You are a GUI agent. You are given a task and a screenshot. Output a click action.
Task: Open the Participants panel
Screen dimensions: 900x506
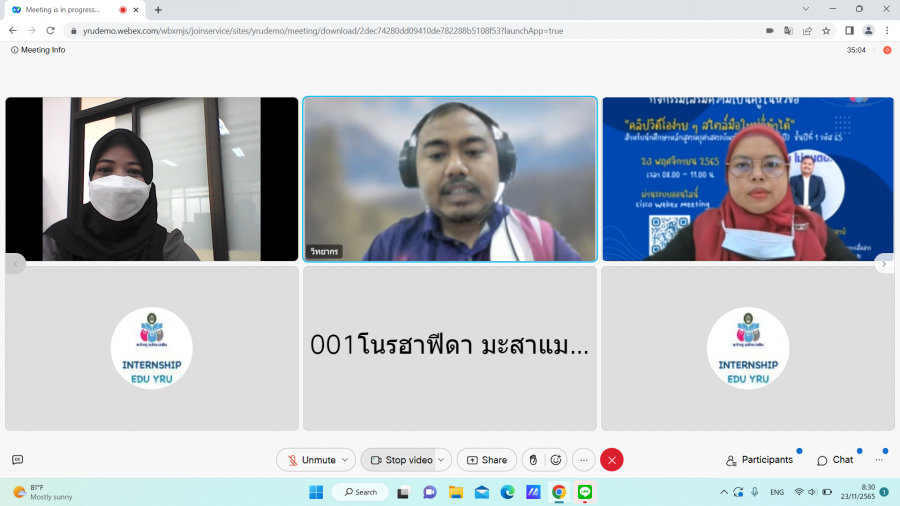[x=759, y=460]
